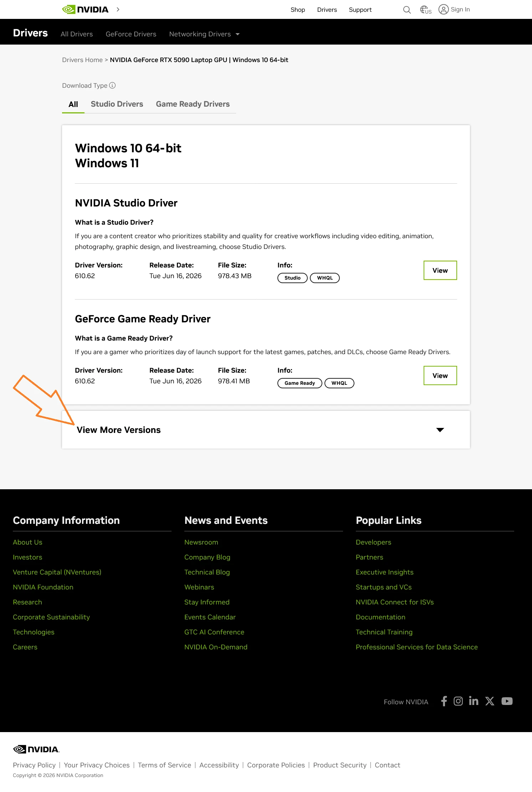Open the Careers footer link
The image size is (532, 792).
[25, 647]
